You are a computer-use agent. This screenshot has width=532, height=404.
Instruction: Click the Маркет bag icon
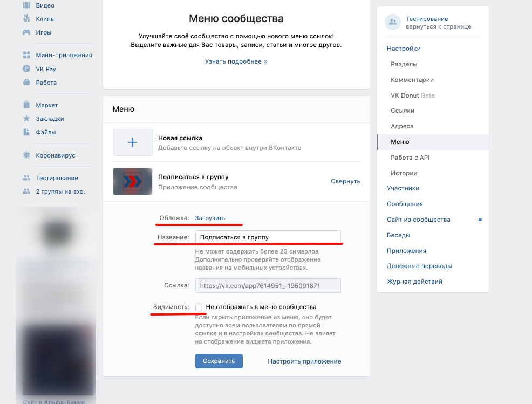(26, 105)
